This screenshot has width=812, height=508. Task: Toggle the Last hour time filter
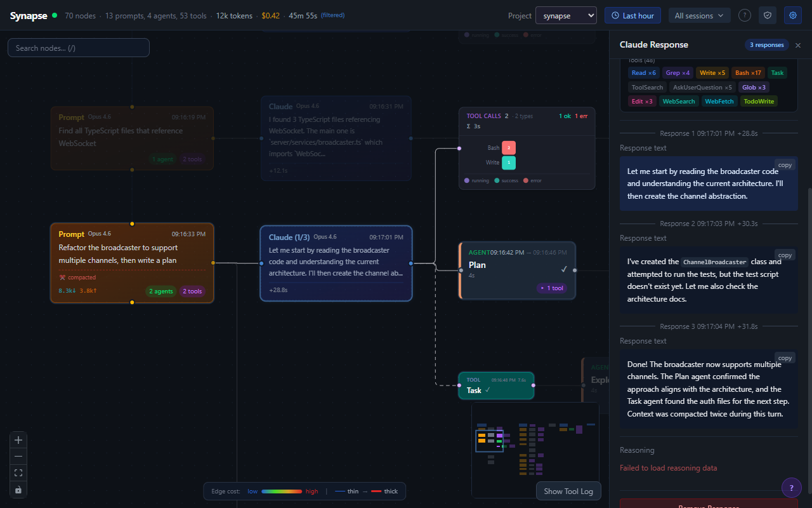click(x=632, y=15)
